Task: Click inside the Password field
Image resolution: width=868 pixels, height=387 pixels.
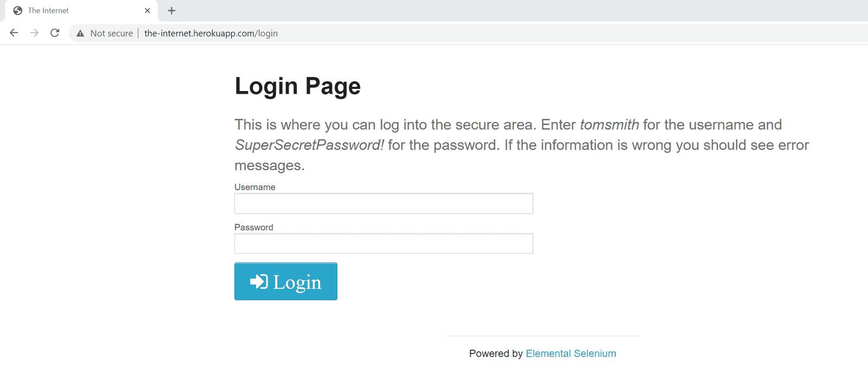Action: click(383, 243)
